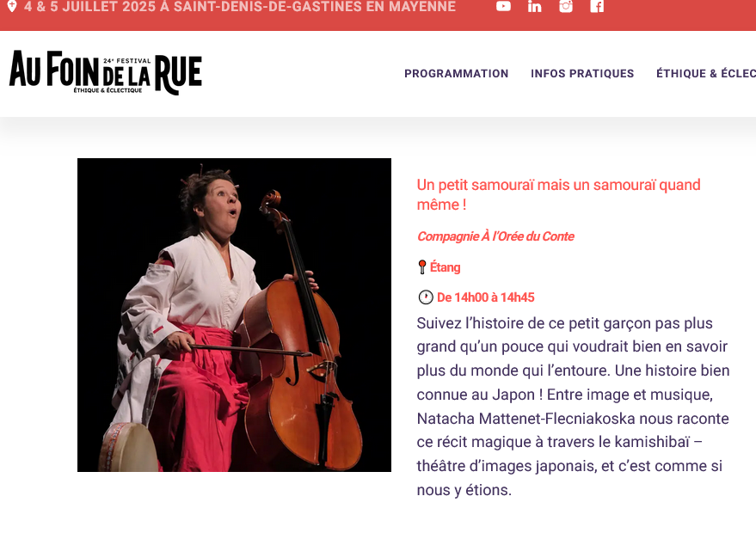The image size is (756, 533).
Task: Click the Étang location label
Action: (445, 267)
